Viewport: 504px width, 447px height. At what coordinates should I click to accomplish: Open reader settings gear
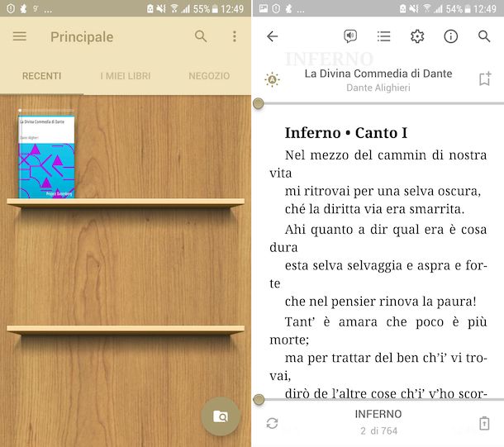417,36
